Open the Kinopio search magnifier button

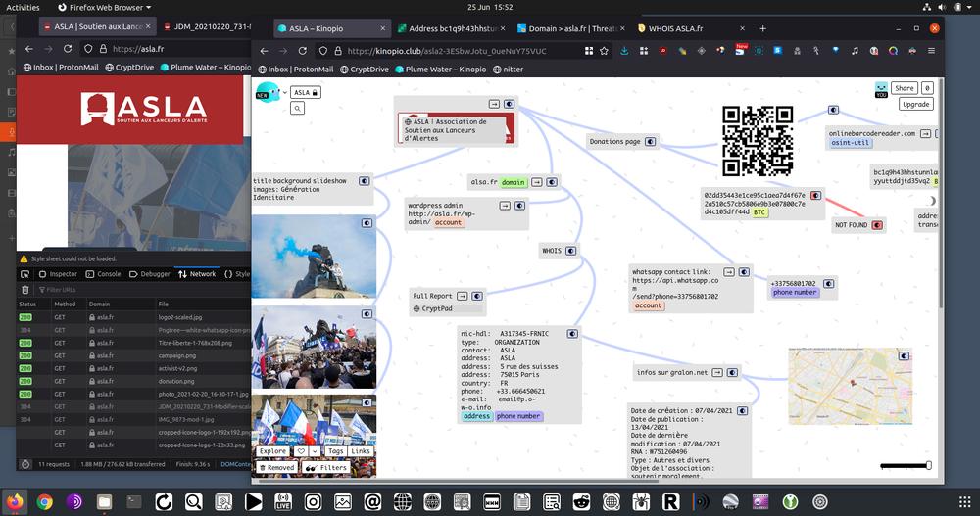click(x=298, y=108)
